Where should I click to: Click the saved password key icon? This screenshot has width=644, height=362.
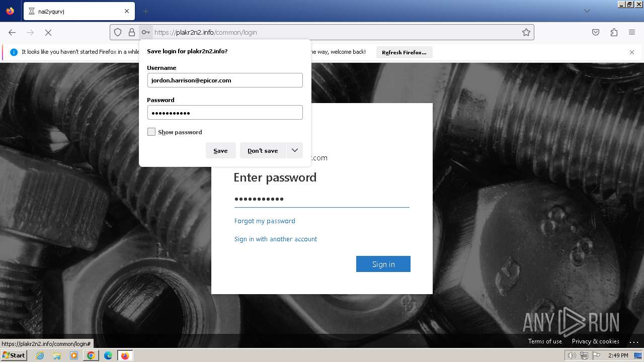click(145, 32)
